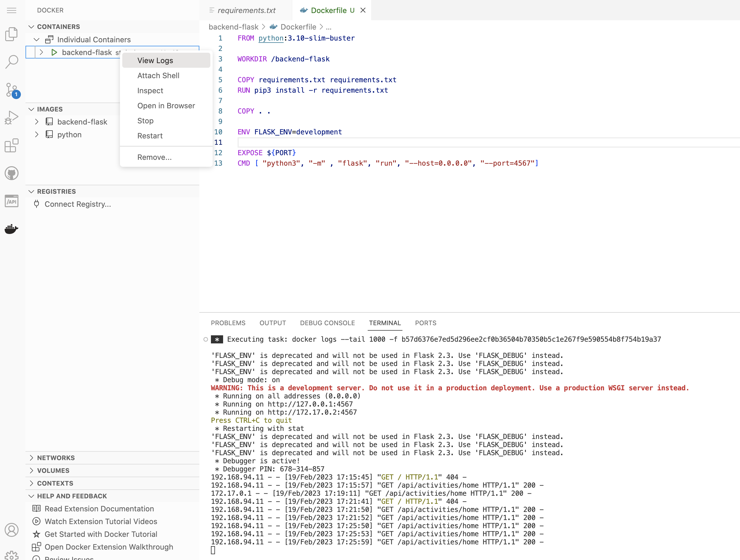Viewport: 740px width, 560px height.
Task: Select Open in Browser menu entry
Action: coord(166,106)
